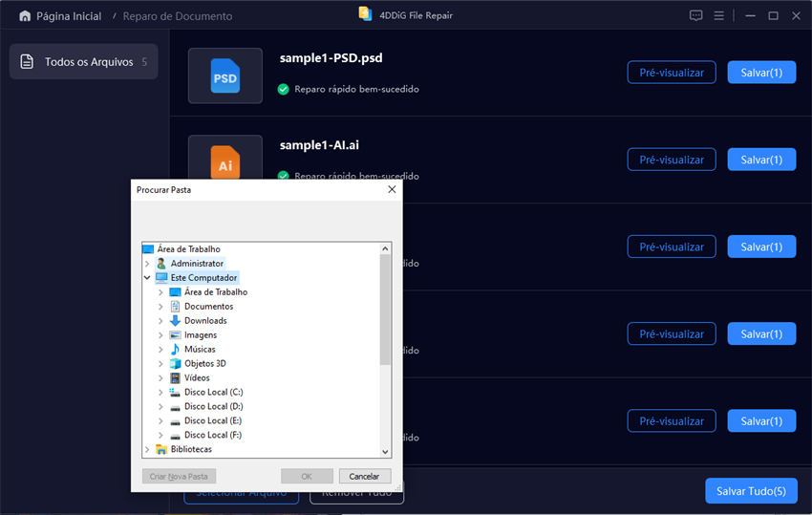
Task: Click Pré-visualizar for sample1-PSD.psd
Action: pyautogui.click(x=672, y=73)
